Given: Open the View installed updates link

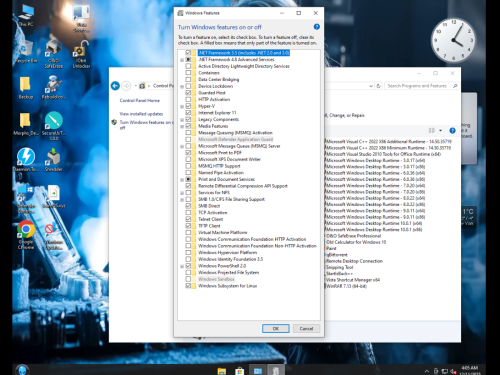Looking at the screenshot, I should pyautogui.click(x=141, y=114).
